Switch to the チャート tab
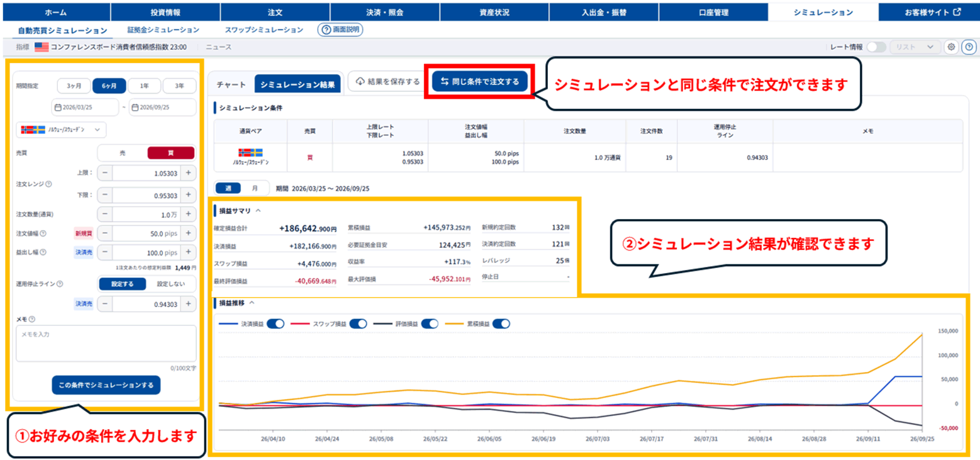The image size is (980, 460). pos(231,84)
